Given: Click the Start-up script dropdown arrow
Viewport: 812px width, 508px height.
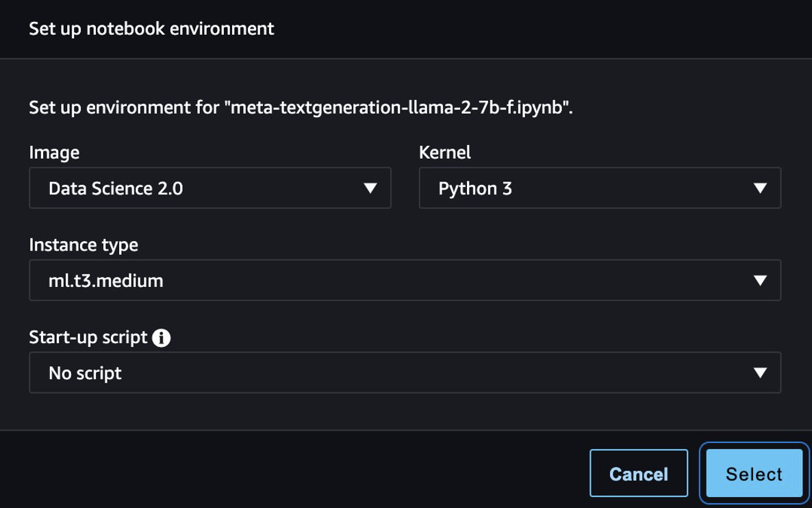Looking at the screenshot, I should (x=759, y=373).
